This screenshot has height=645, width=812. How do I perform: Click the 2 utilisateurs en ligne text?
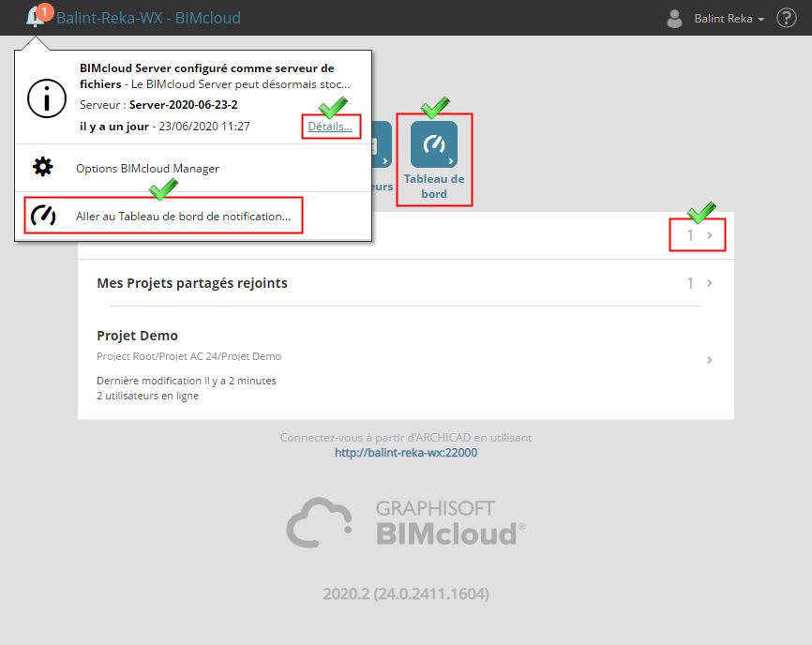click(147, 396)
